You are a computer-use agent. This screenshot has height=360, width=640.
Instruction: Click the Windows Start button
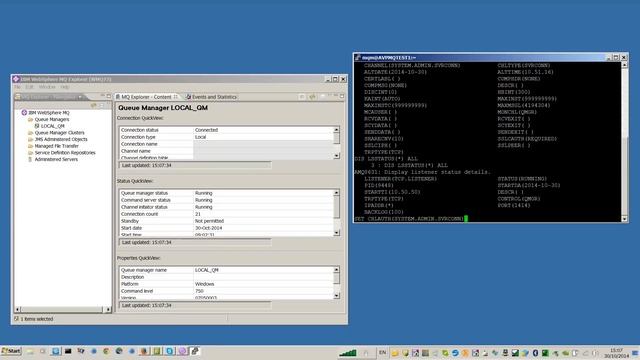click(11, 351)
